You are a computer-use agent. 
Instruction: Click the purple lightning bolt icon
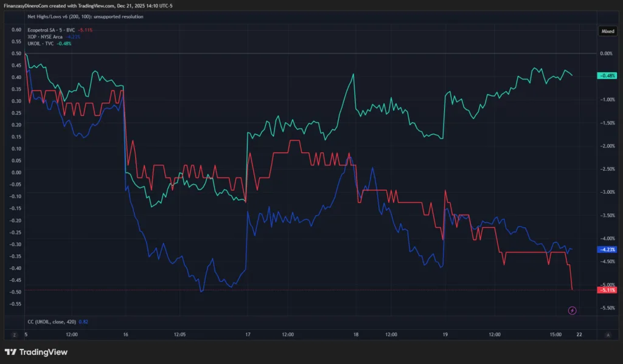coord(572,311)
